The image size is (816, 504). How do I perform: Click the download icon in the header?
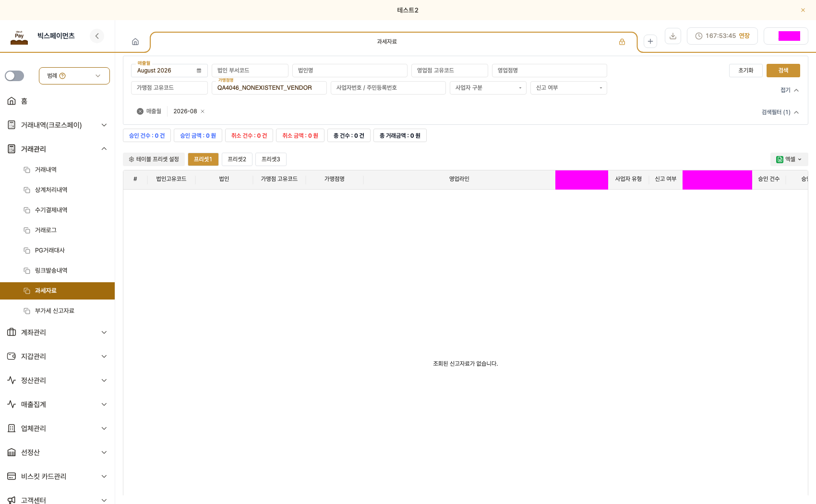[673, 36]
